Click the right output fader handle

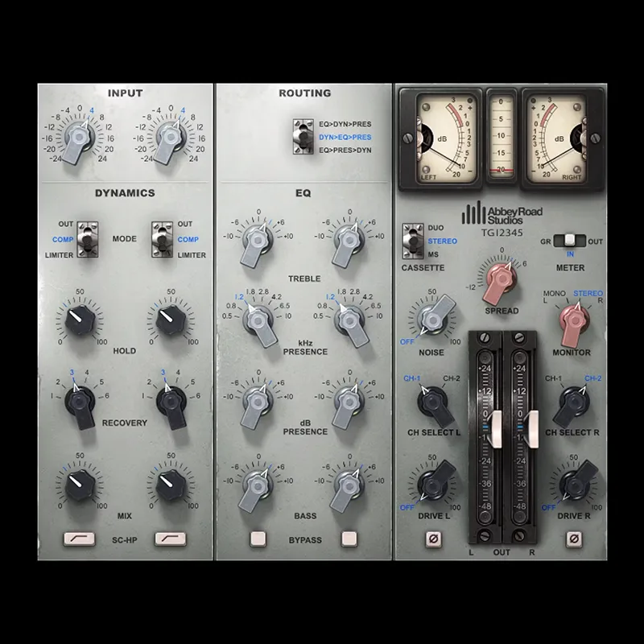533,429
